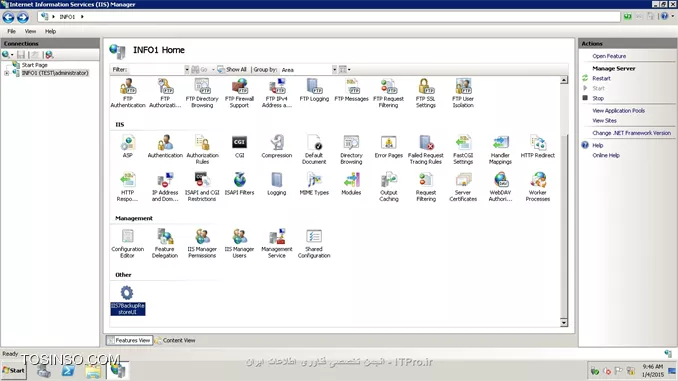Click View Application Pools link

point(618,111)
